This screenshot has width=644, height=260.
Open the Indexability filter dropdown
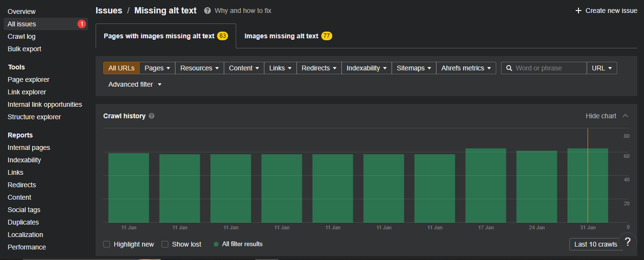[x=366, y=68]
